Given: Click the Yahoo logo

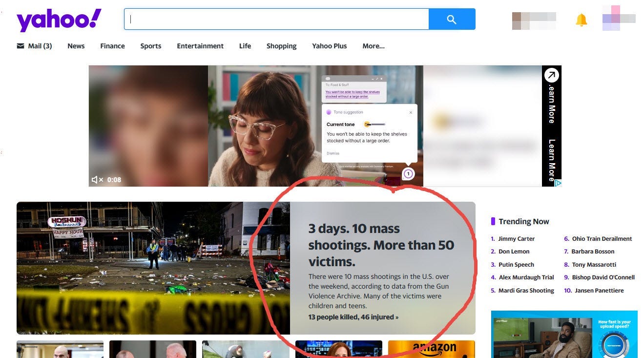Looking at the screenshot, I should [x=59, y=20].
